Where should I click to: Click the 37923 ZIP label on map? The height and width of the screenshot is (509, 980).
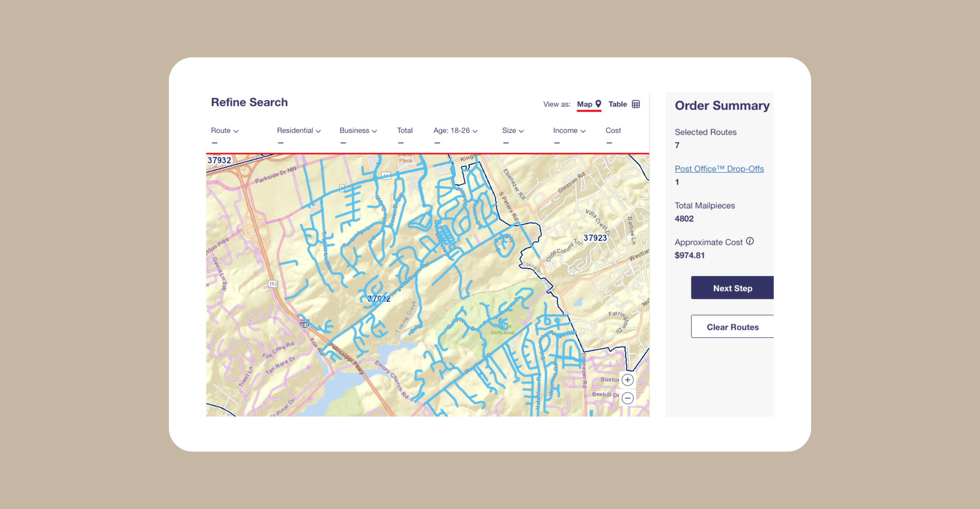click(595, 238)
